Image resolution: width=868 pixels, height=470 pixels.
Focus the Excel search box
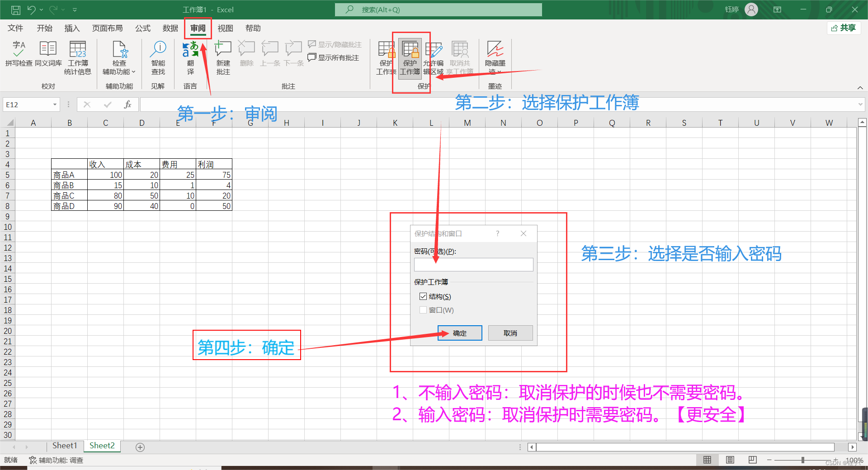438,9
